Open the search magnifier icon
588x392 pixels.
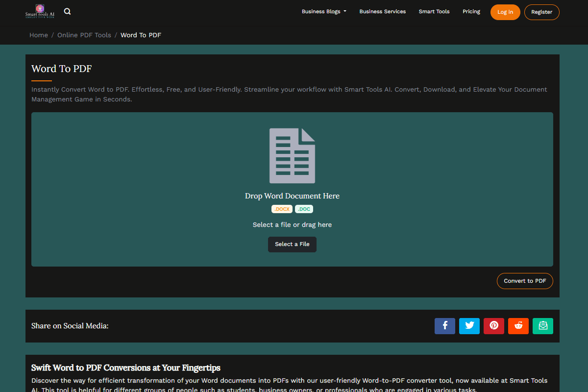coord(68,11)
